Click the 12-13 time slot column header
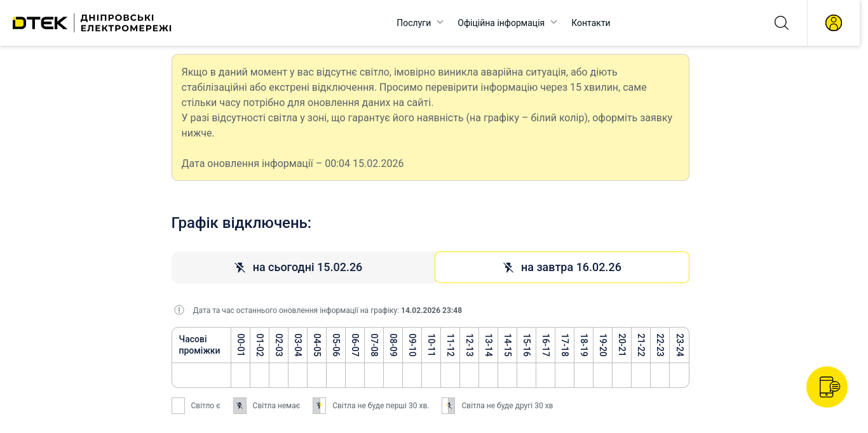 pos(469,345)
